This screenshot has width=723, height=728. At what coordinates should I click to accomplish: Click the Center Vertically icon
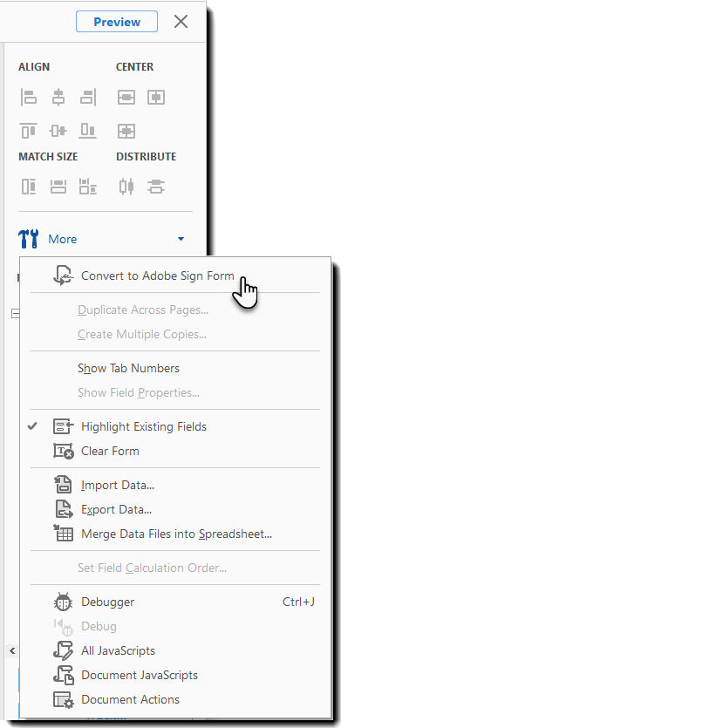tap(155, 97)
